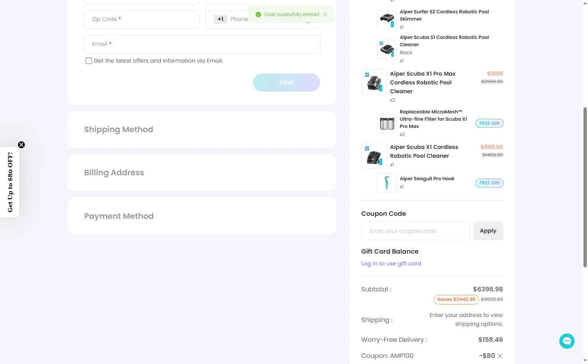This screenshot has height=364, width=588.
Task: Open the live chat bubble icon
Action: (567, 341)
